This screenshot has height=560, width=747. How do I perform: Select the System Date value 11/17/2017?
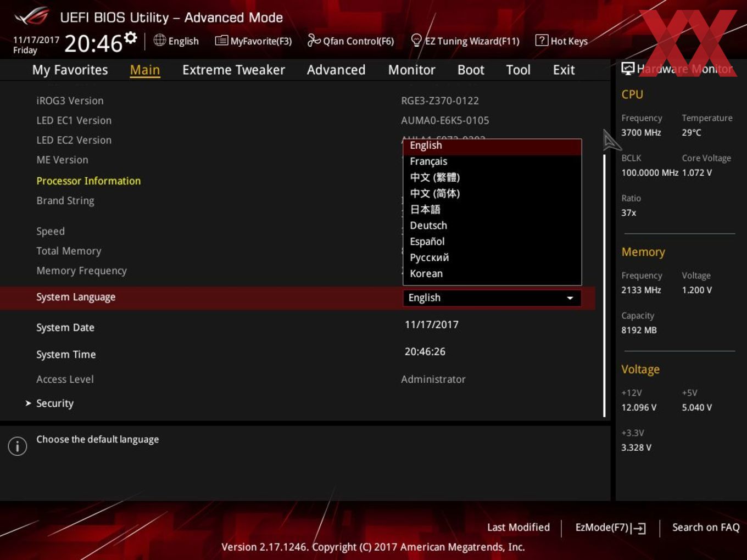(x=432, y=324)
